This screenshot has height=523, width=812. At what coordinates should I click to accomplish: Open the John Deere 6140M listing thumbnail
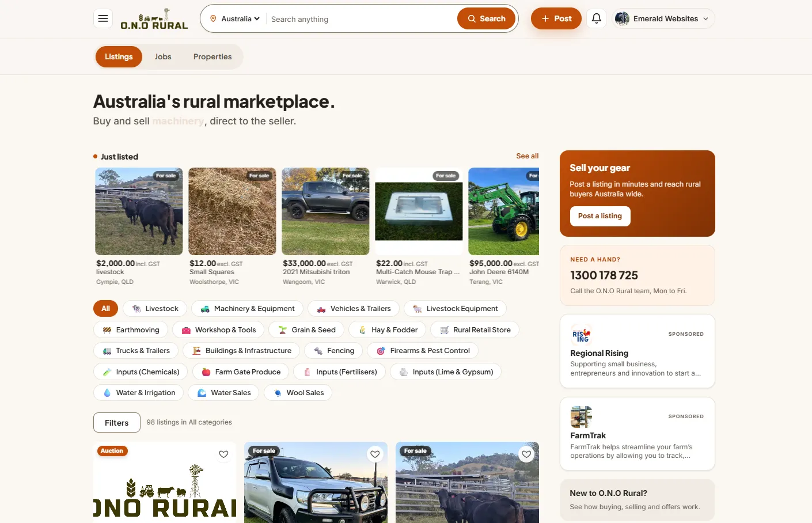tap(504, 211)
